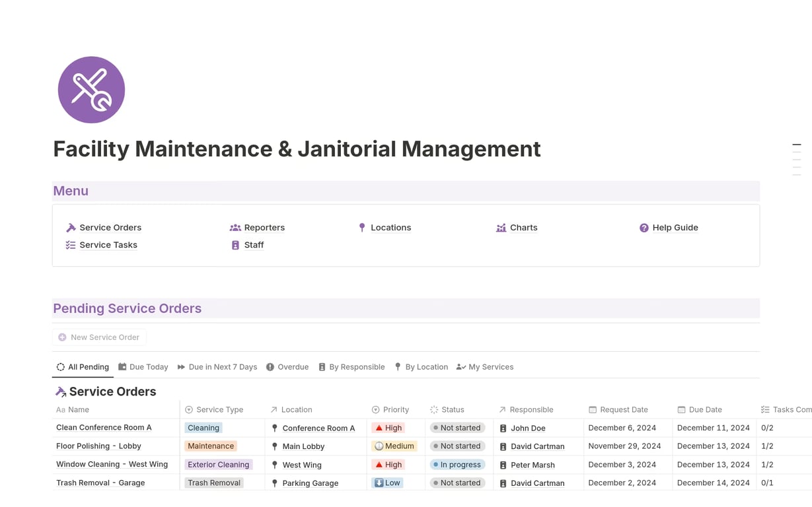Open the Status column header menu
Screen dimensions: 812x507
click(459, 410)
